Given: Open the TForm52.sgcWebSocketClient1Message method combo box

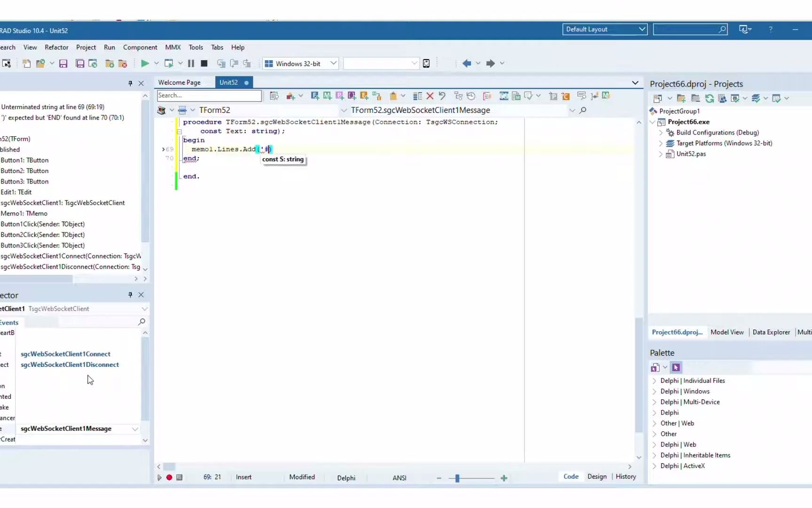Looking at the screenshot, I should click(x=463, y=110).
